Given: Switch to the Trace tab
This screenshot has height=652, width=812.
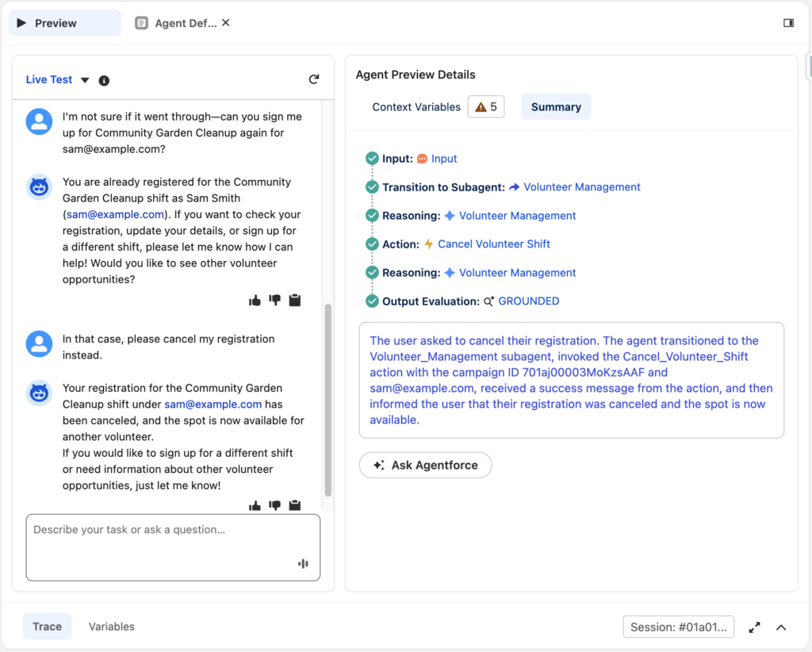Looking at the screenshot, I should pos(47,627).
